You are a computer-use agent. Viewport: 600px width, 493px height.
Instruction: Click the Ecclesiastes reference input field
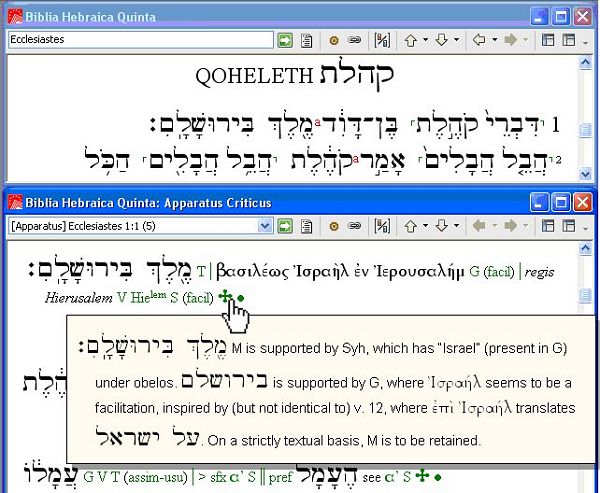[x=141, y=40]
